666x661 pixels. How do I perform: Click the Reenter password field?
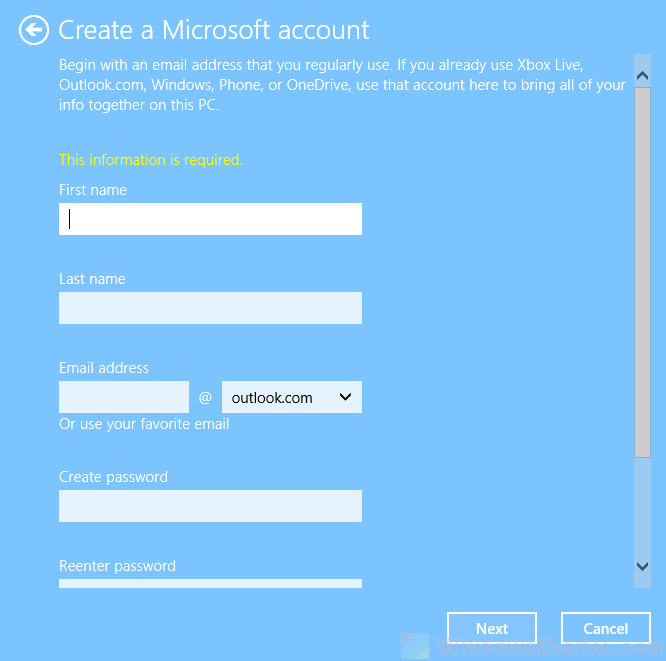[210, 583]
